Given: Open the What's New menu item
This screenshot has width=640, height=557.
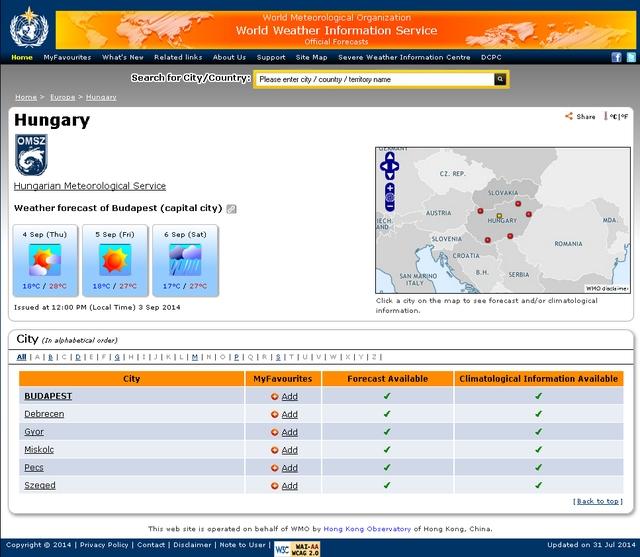Looking at the screenshot, I should 123,57.
